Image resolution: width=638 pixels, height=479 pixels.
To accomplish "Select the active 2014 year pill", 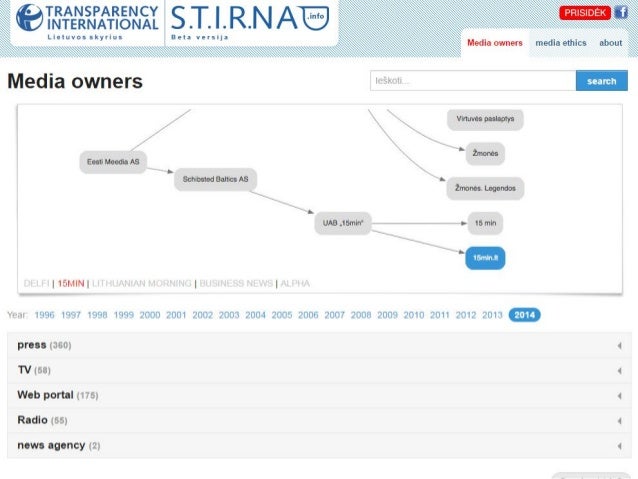I will pos(524,315).
